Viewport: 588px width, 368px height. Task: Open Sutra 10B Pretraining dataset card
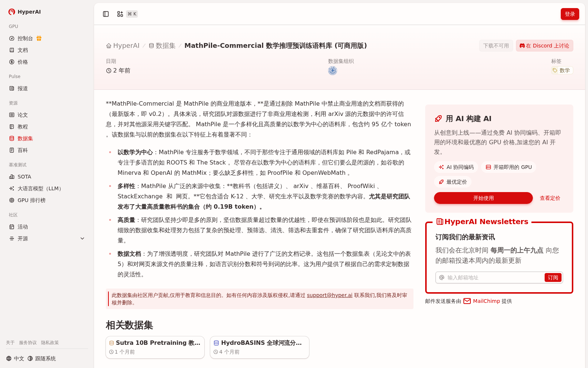point(155,347)
